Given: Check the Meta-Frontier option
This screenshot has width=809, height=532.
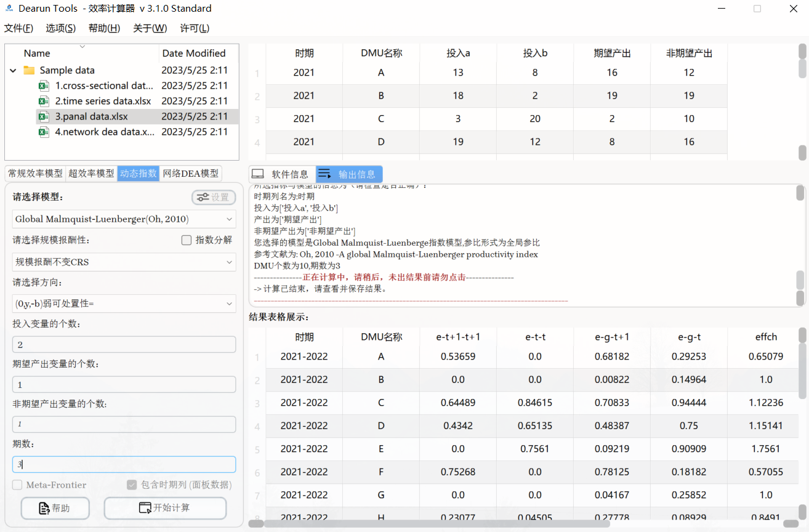Looking at the screenshot, I should (17, 485).
